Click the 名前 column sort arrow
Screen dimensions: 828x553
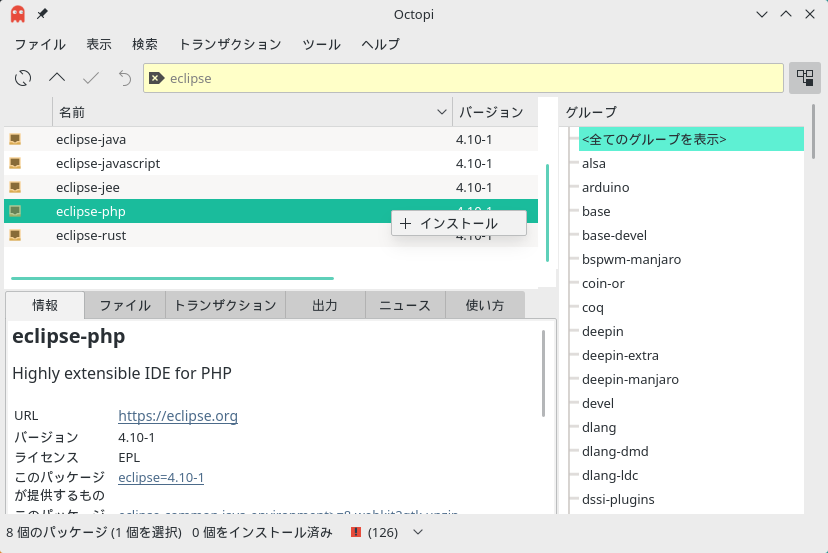(442, 112)
